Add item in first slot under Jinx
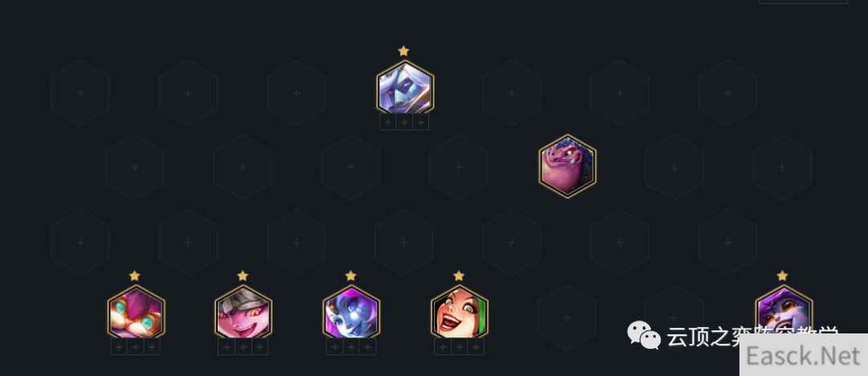This screenshot has height=376, width=868. click(x=443, y=347)
